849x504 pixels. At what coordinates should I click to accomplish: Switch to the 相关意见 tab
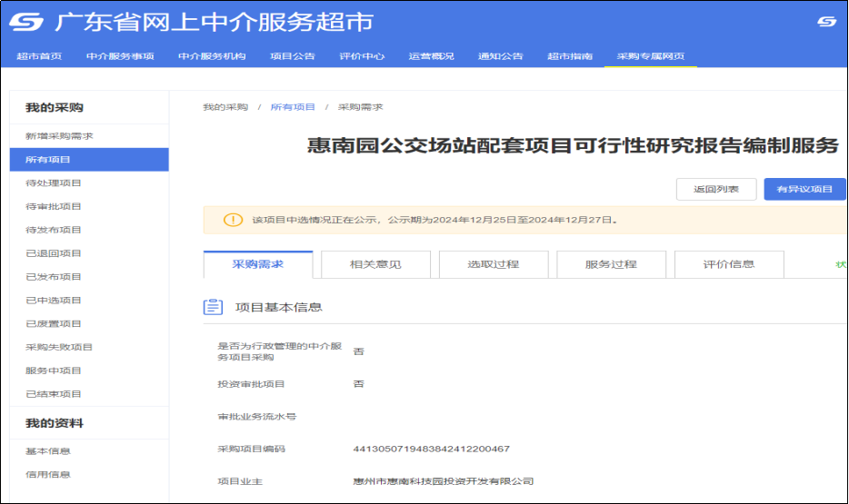point(375,264)
